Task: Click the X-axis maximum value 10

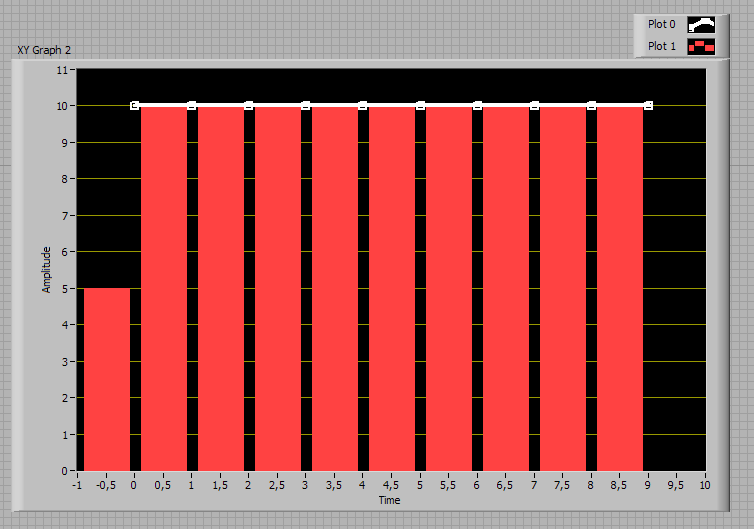Action: [704, 486]
